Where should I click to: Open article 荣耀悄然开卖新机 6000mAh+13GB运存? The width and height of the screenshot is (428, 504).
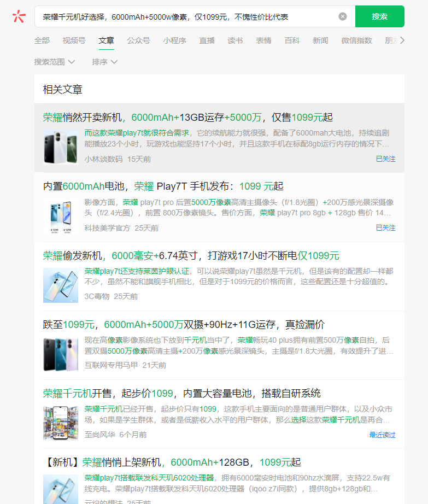tap(187, 118)
